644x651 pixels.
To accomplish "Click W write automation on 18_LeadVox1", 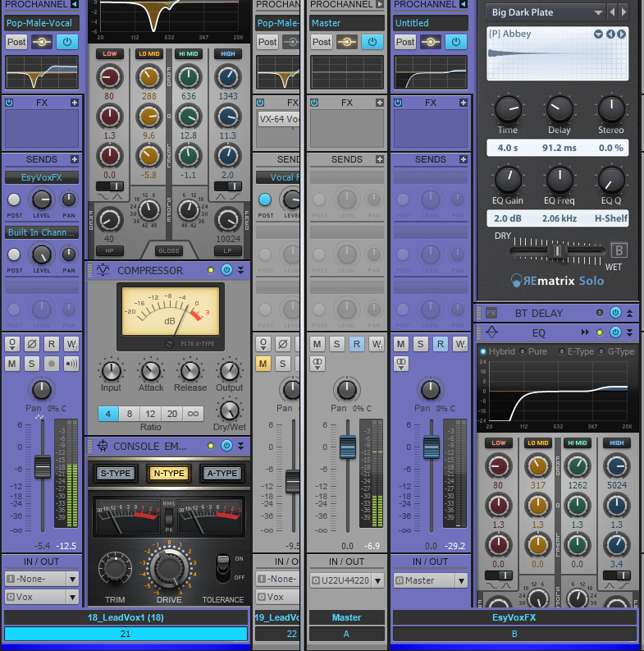I will pos(71,344).
